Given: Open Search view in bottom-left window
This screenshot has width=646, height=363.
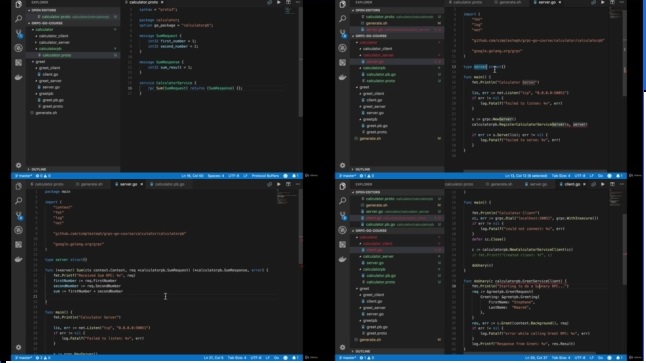Looking at the screenshot, I should 19,201.
